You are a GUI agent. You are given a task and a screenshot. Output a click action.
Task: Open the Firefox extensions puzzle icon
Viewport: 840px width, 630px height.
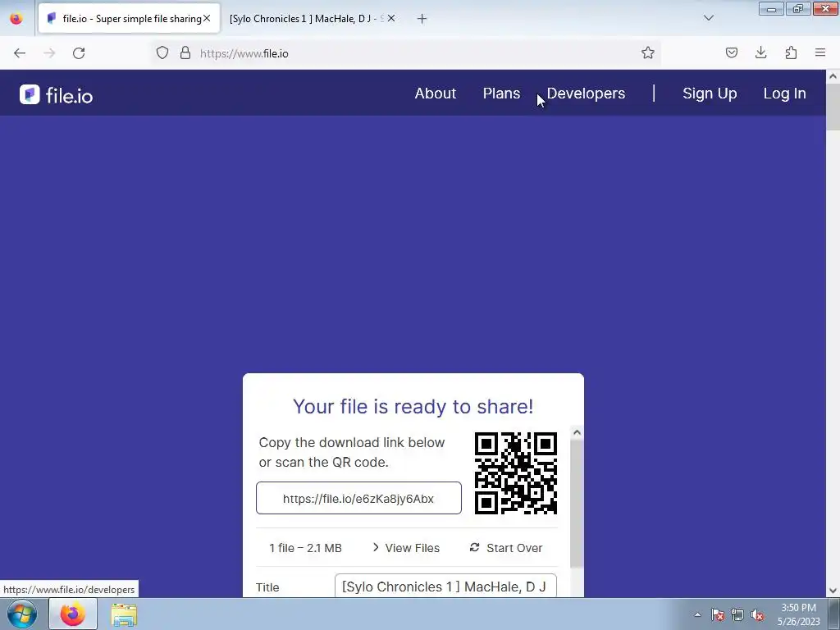tap(791, 52)
